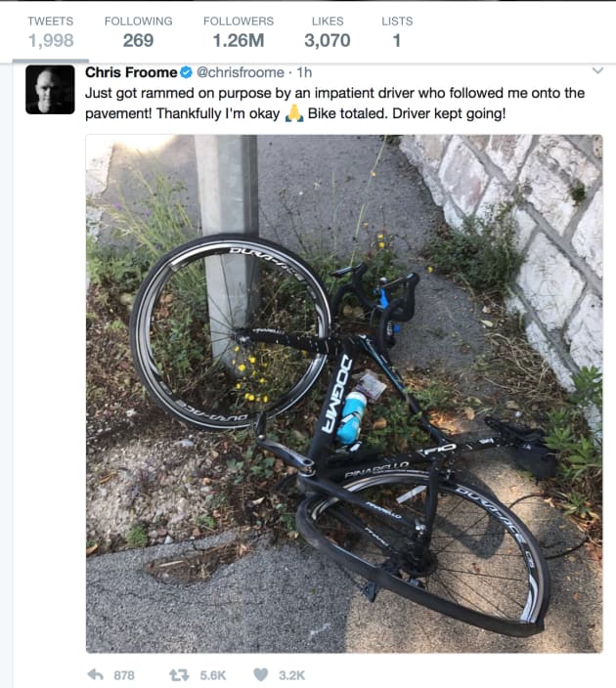
Task: View the Followers 1.26M tab
Action: click(x=239, y=32)
